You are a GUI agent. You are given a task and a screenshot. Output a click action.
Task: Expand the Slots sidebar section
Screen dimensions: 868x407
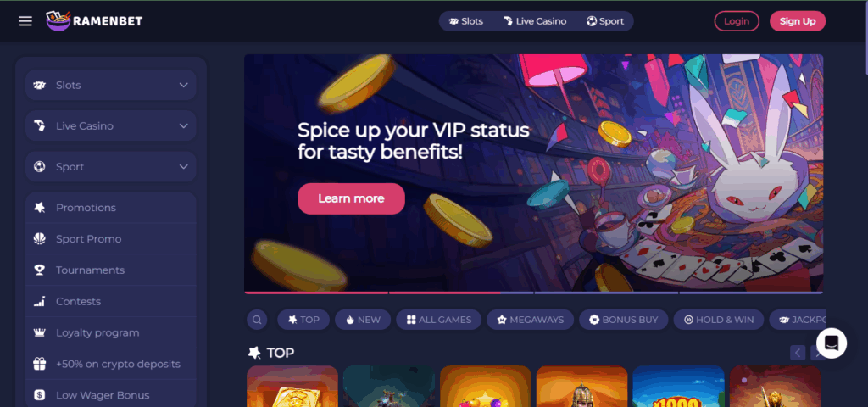coord(111,85)
